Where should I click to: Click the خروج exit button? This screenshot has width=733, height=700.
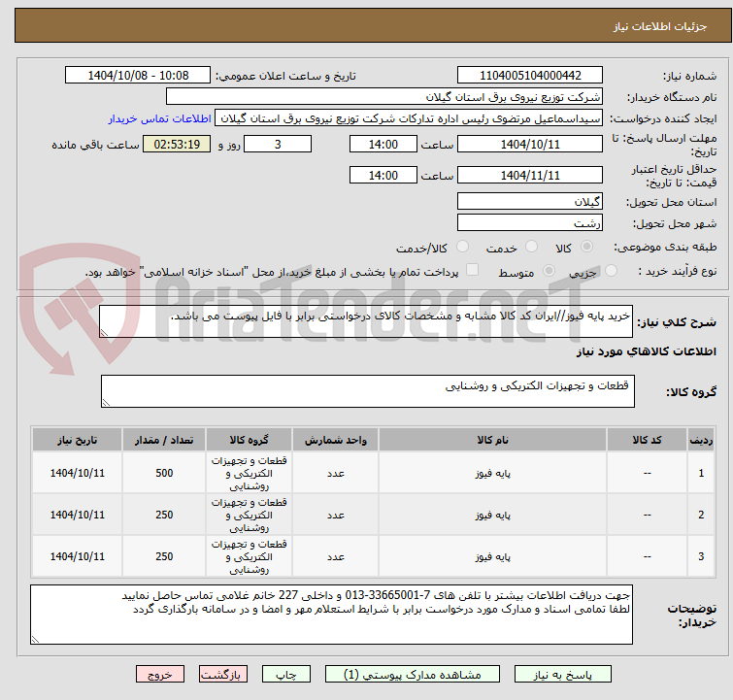click(x=160, y=675)
